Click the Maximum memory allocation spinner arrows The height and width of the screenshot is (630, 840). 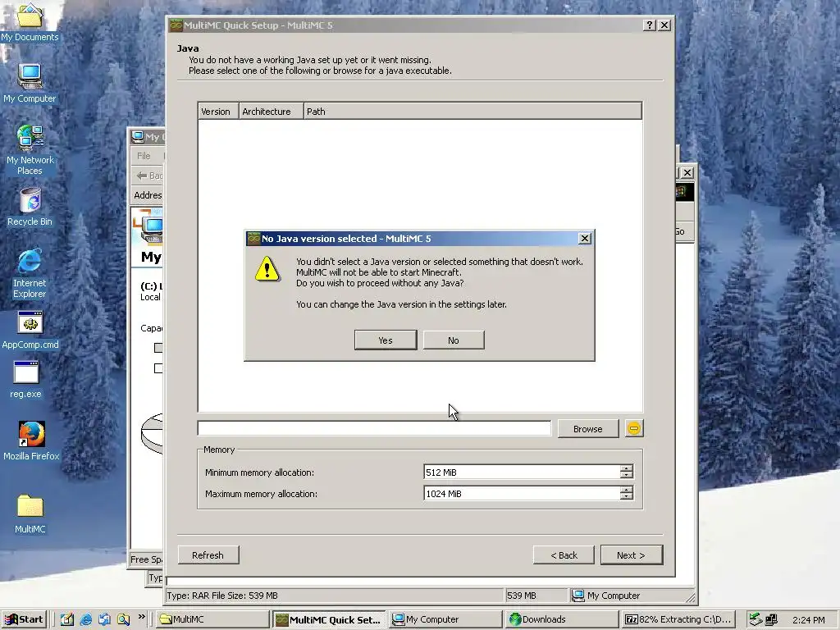pos(626,493)
